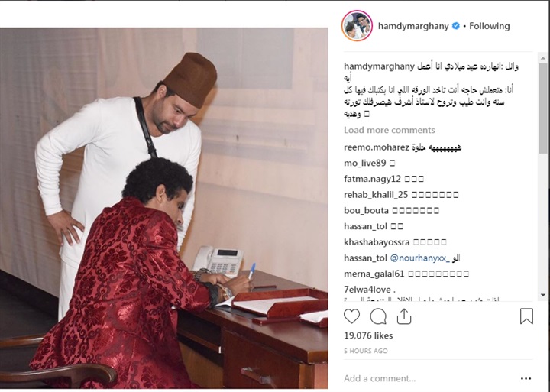Open the @nourhanyxx_ mention link
The width and height of the screenshot is (550, 392).
point(420,258)
